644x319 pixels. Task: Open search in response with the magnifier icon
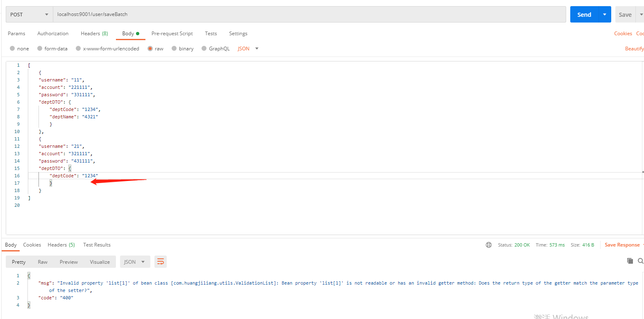tap(641, 261)
